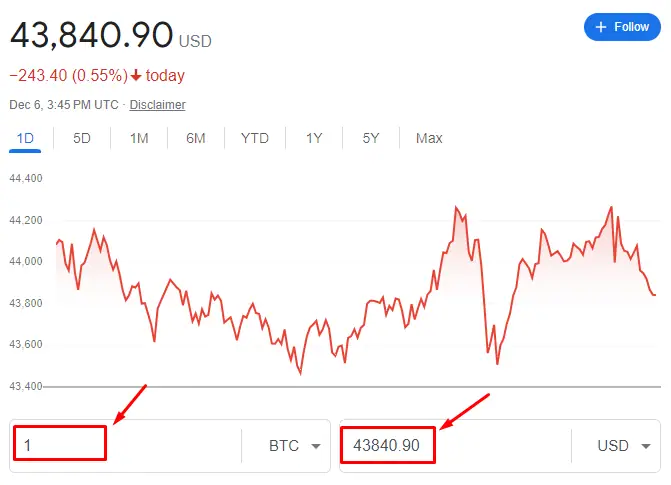Click the 43,400 axis label
Image resolution: width=671 pixels, height=485 pixels.
click(x=25, y=386)
